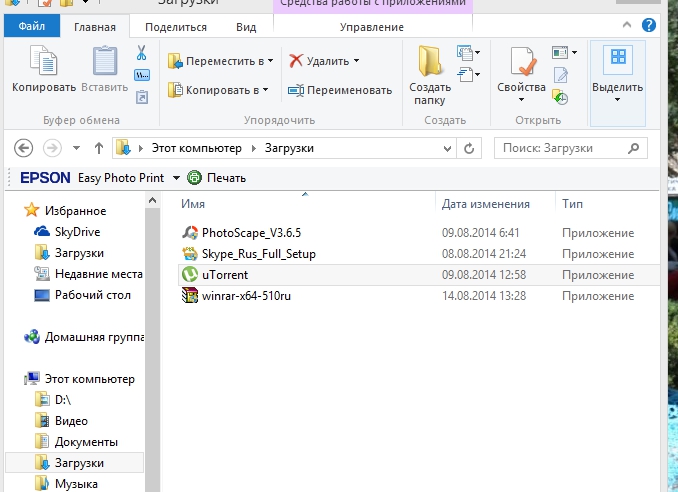Image resolution: width=678 pixels, height=492 pixels.
Task: Open the Файл menu
Action: pyautogui.click(x=31, y=27)
